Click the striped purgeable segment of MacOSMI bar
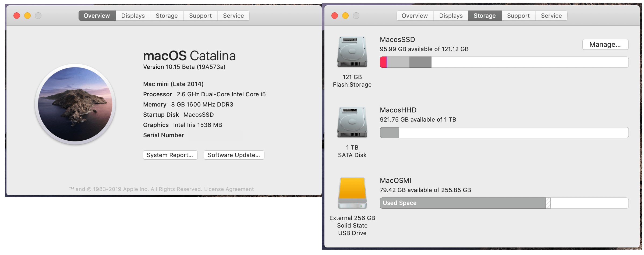Image resolution: width=644 pixels, height=255 pixels. pyautogui.click(x=548, y=203)
